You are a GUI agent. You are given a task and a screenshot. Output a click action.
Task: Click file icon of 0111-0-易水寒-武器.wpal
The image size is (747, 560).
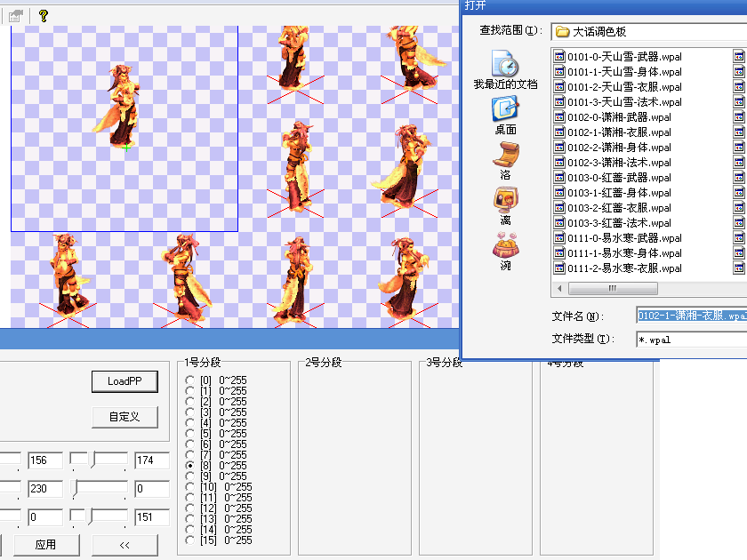[559, 237]
